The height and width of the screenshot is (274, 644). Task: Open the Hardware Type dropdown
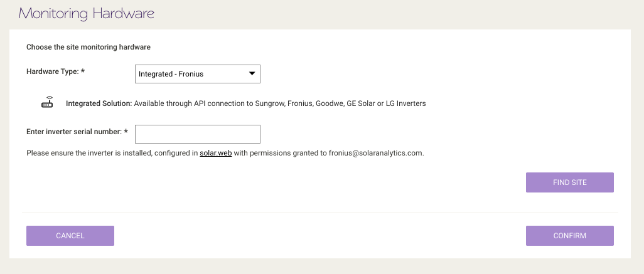click(198, 74)
